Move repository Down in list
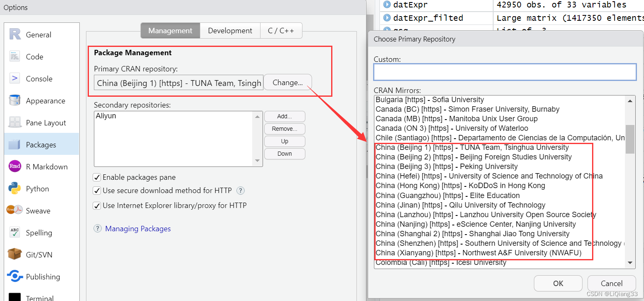The height and width of the screenshot is (301, 644). (285, 154)
